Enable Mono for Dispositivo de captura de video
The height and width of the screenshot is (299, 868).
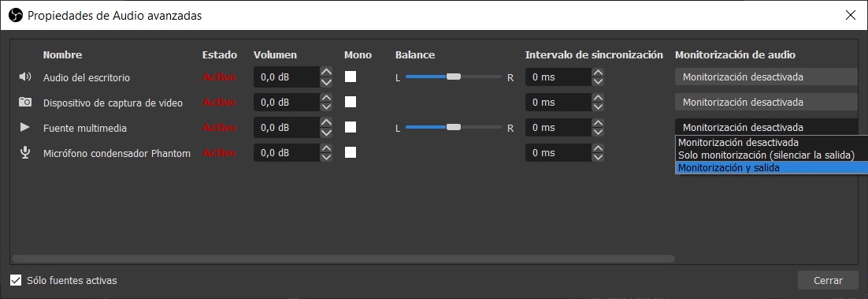(x=351, y=102)
